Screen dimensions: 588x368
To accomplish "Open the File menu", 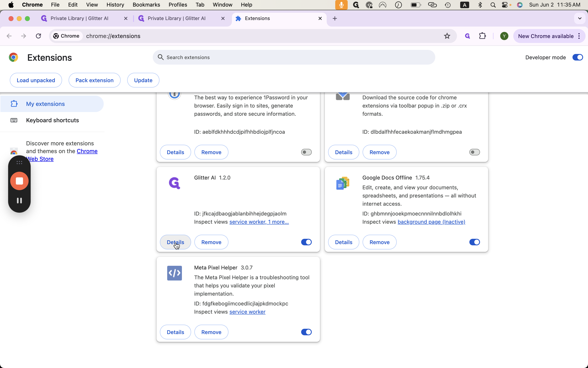I will point(55,5).
